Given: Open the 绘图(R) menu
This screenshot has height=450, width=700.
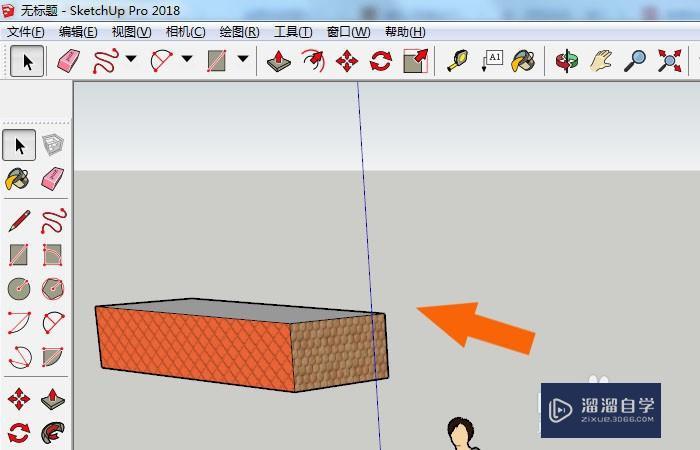Looking at the screenshot, I should [239, 32].
